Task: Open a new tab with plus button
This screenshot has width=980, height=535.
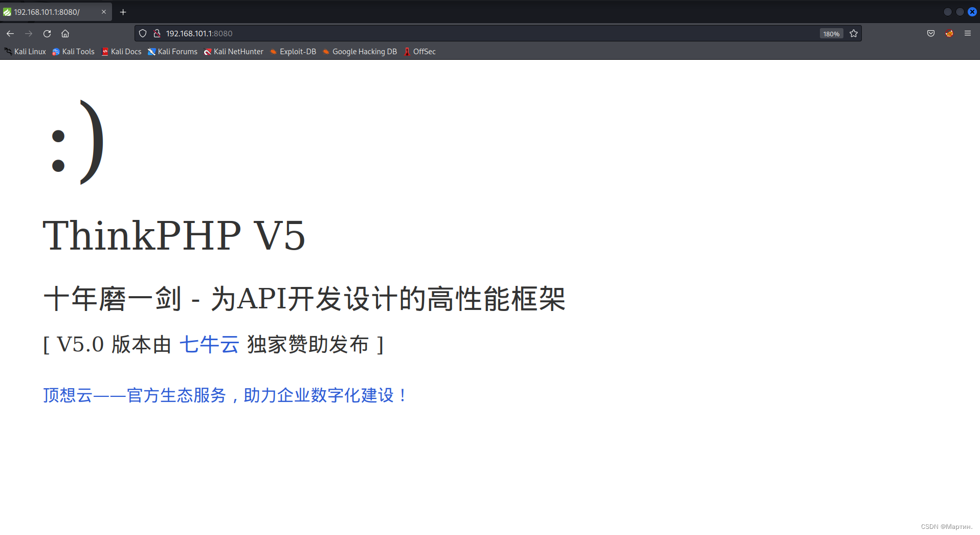Action: point(123,12)
